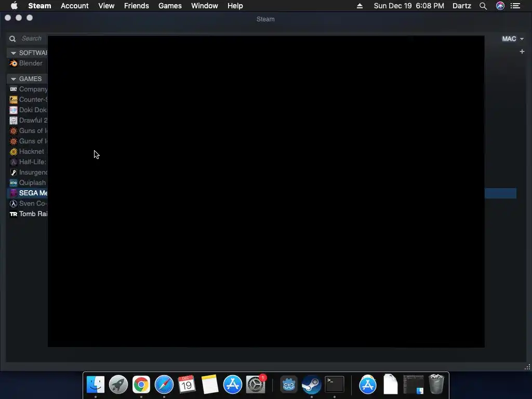
Task: Open System Preferences from the dock
Action: (256, 384)
